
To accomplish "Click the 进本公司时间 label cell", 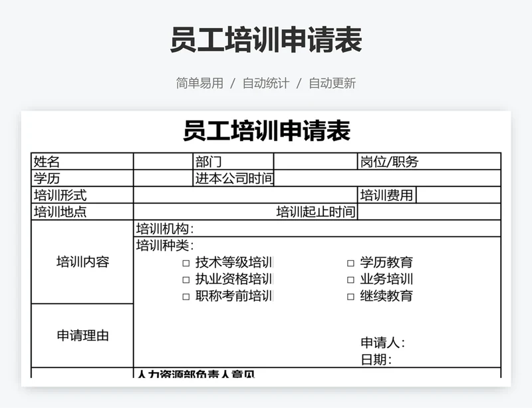I will pos(233,178).
